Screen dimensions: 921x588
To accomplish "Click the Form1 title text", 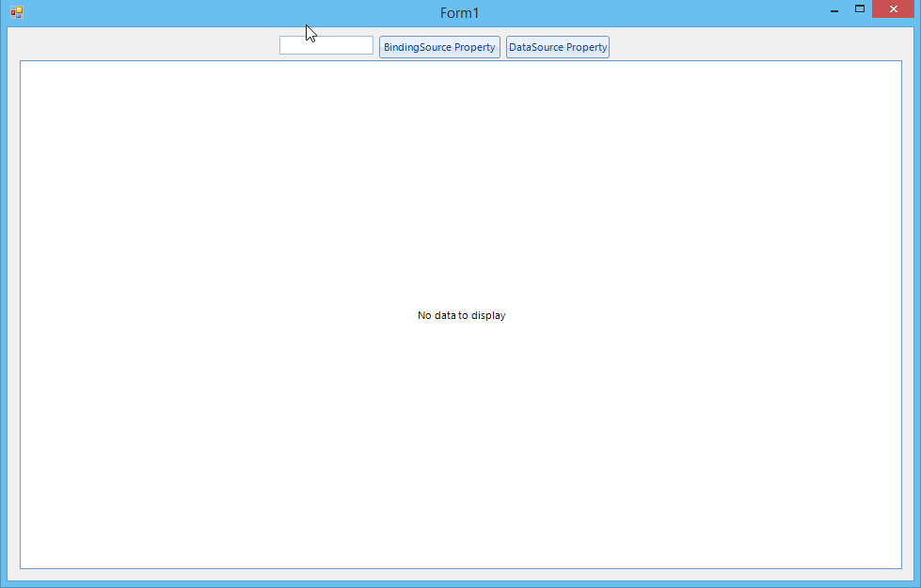I will [459, 13].
